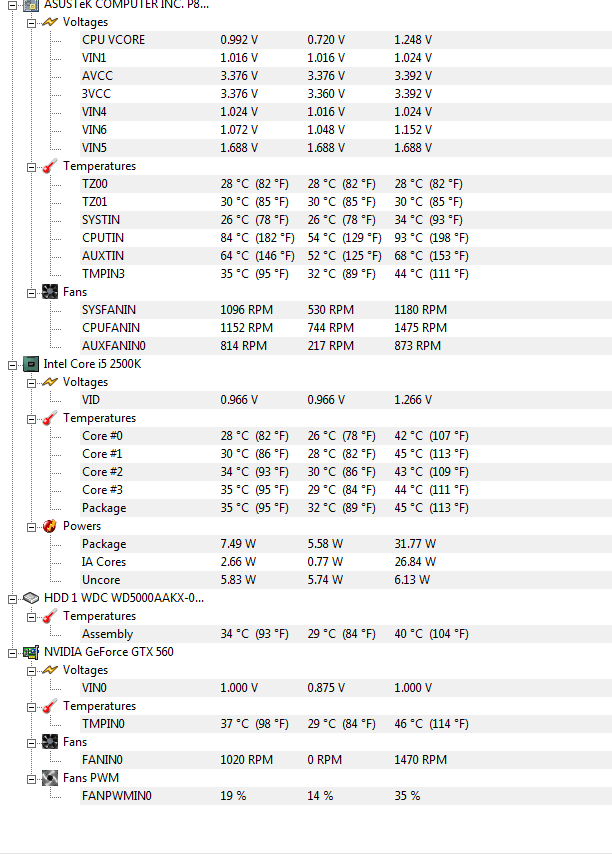Collapse the NVIDIA GeForce GTX 560 node
The height and width of the screenshot is (855, 612).
coord(13,653)
